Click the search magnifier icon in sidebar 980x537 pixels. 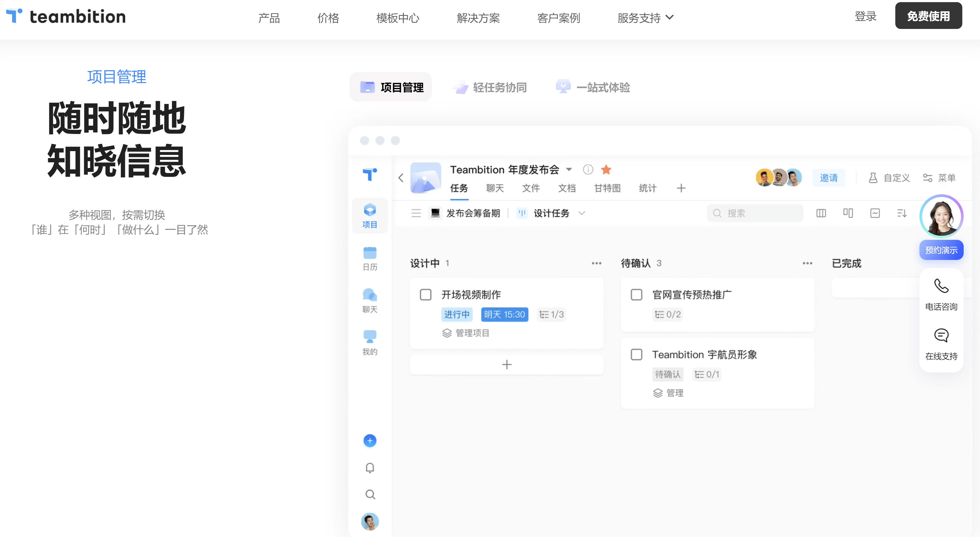[x=370, y=494]
